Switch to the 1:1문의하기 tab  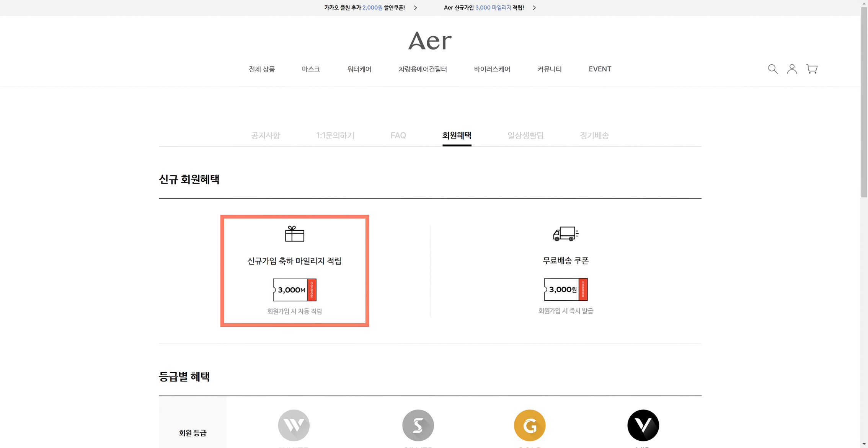[335, 135]
